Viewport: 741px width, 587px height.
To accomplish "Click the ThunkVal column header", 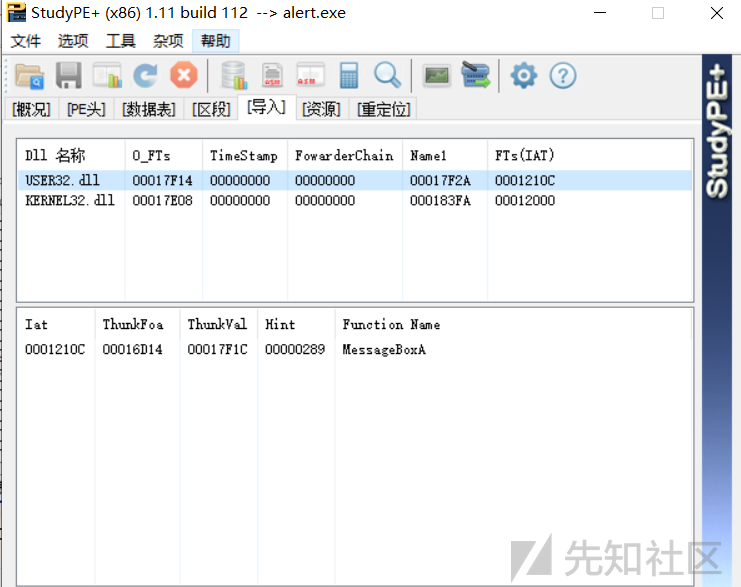I will tap(218, 324).
